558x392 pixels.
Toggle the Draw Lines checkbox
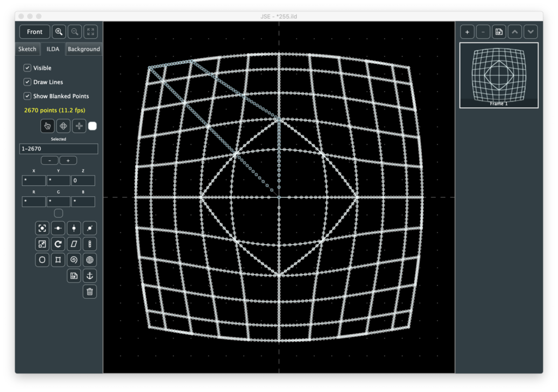[x=27, y=82]
